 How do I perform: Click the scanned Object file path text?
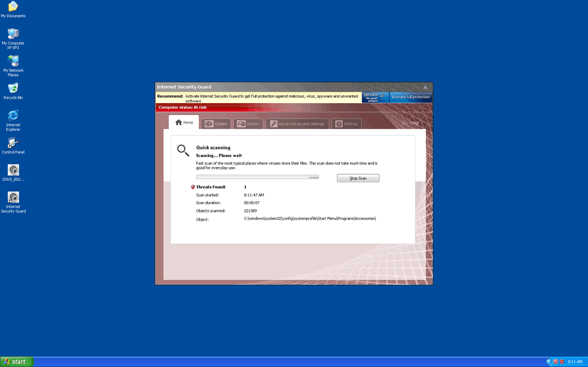[310, 219]
